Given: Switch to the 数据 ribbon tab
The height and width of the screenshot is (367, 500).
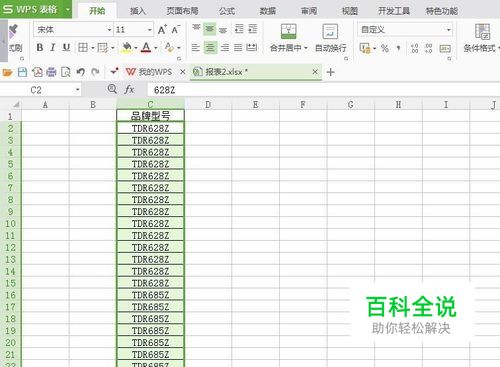Looking at the screenshot, I should pyautogui.click(x=268, y=11).
